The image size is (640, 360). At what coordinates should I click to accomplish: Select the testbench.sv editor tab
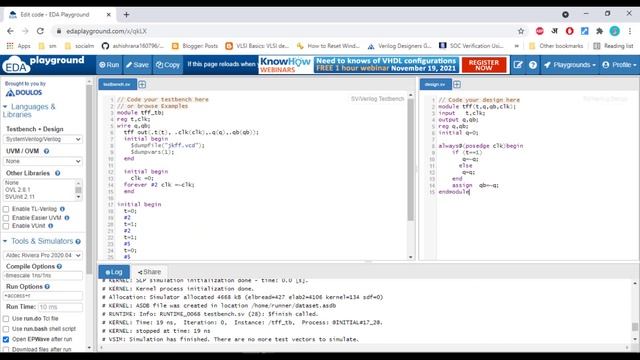(117, 84)
